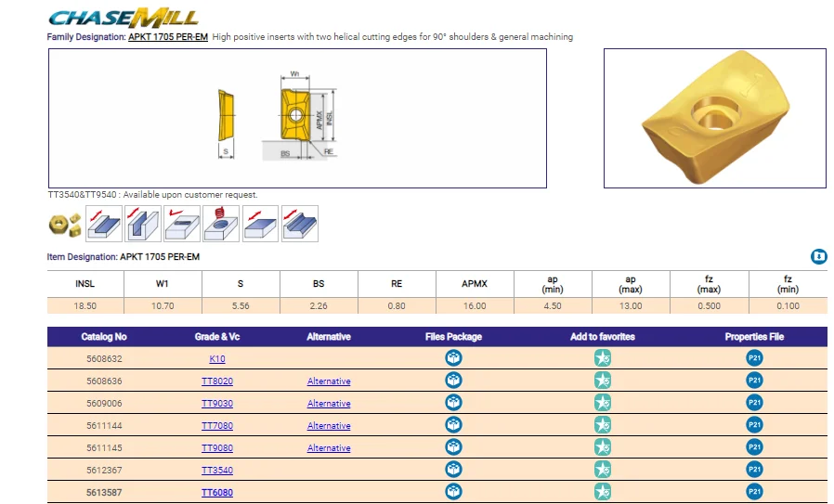Screen dimensions: 834x504
Task: Click the Grade & Vc column header
Action: 217,337
